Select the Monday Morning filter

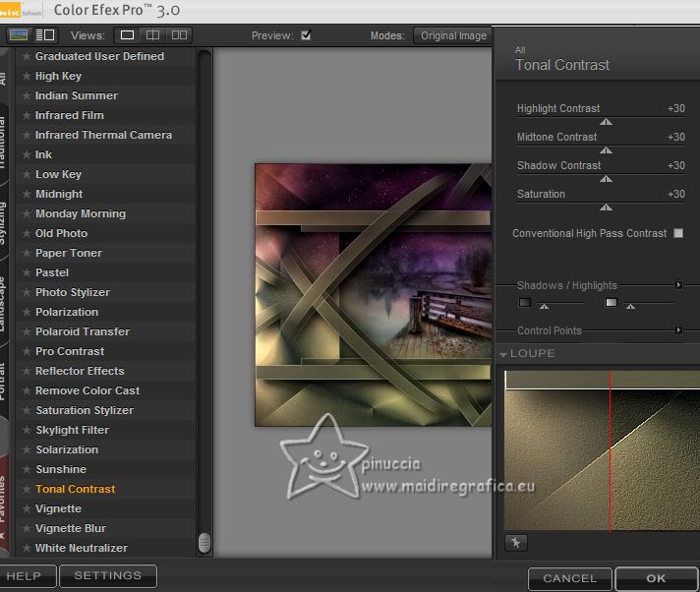[81, 213]
